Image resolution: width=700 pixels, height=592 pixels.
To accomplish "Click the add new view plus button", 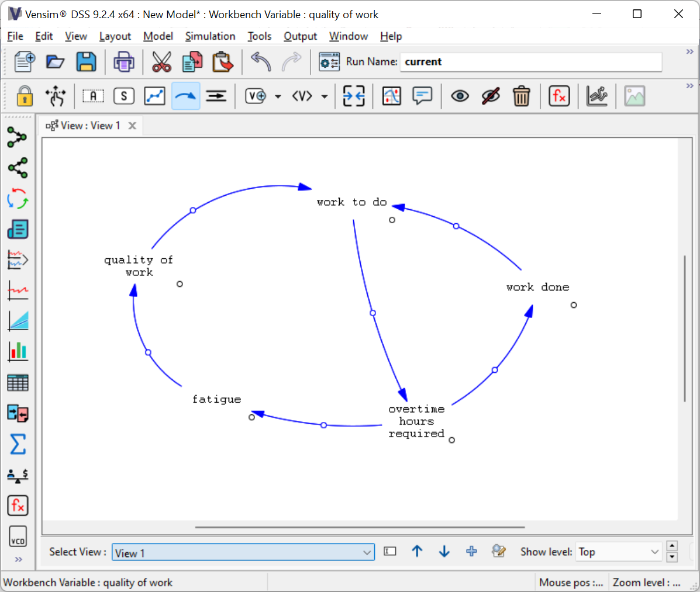I will coord(471,551).
